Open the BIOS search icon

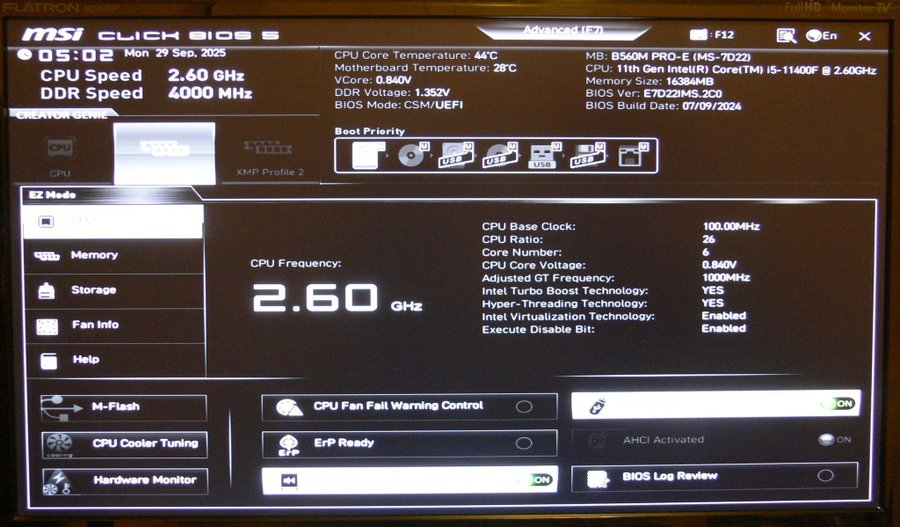click(x=786, y=35)
